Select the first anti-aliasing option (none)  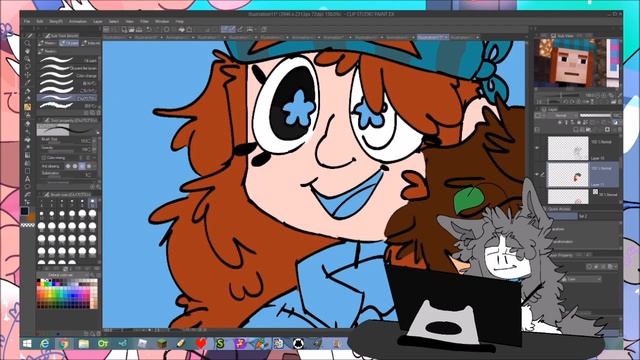pos(68,166)
